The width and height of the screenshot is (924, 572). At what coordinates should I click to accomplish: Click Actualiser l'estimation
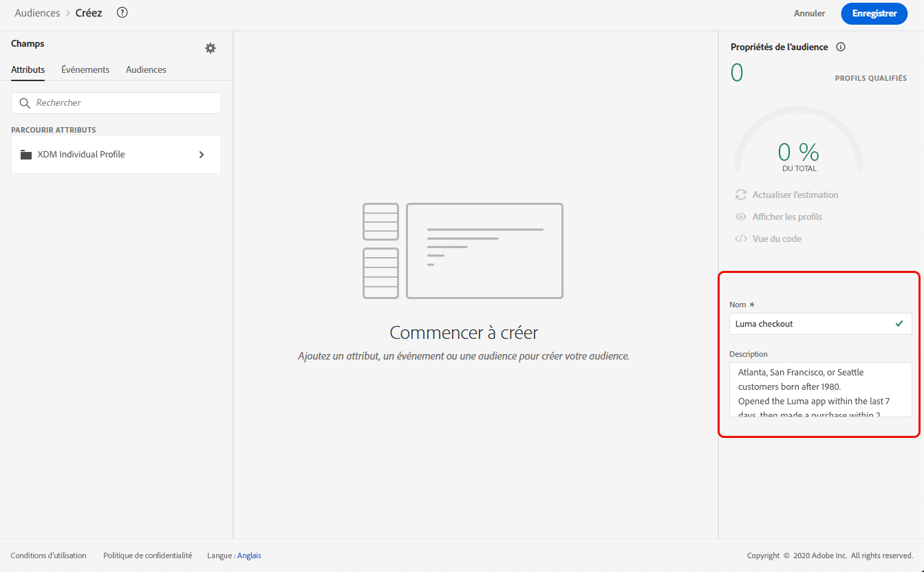pyautogui.click(x=795, y=195)
